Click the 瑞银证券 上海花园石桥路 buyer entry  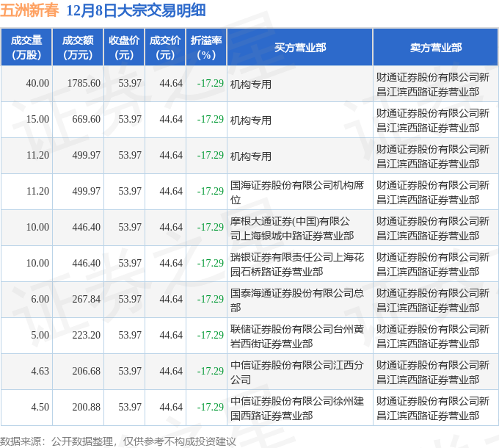(x=296, y=264)
